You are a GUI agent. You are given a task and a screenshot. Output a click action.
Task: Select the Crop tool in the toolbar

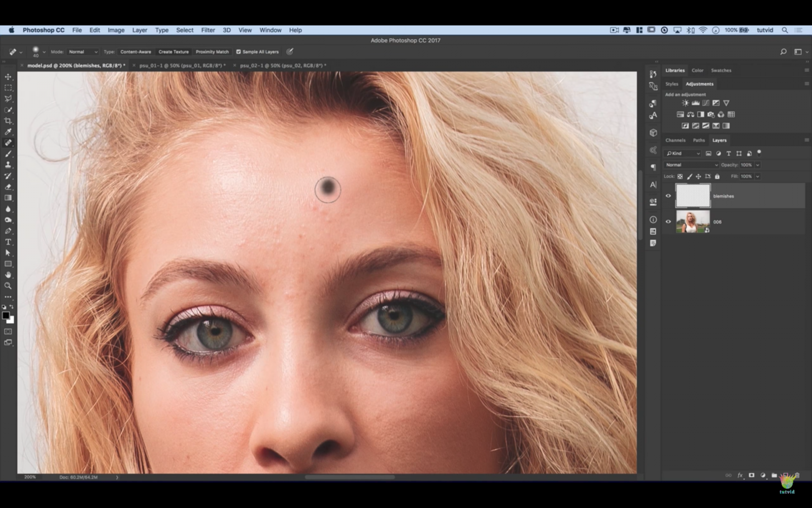pos(8,120)
